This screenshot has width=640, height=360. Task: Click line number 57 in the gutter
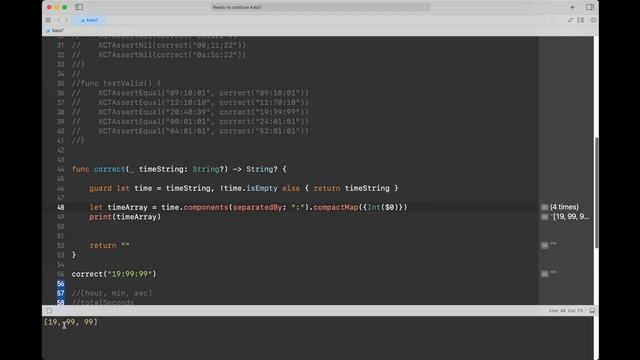tap(60, 293)
